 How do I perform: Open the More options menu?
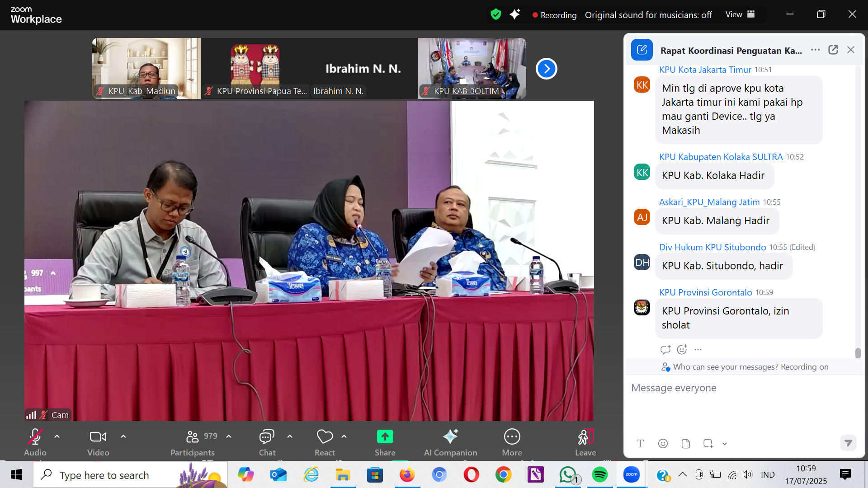[x=512, y=436]
